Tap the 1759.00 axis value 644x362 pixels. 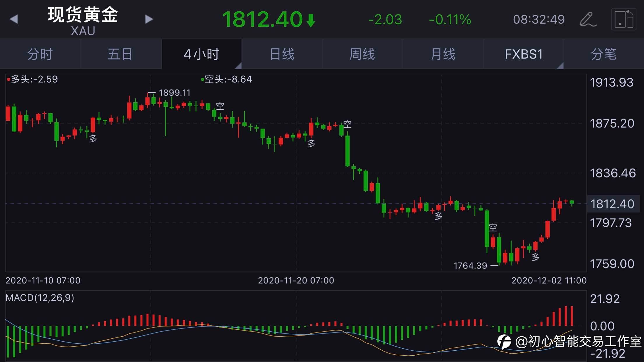click(x=612, y=264)
